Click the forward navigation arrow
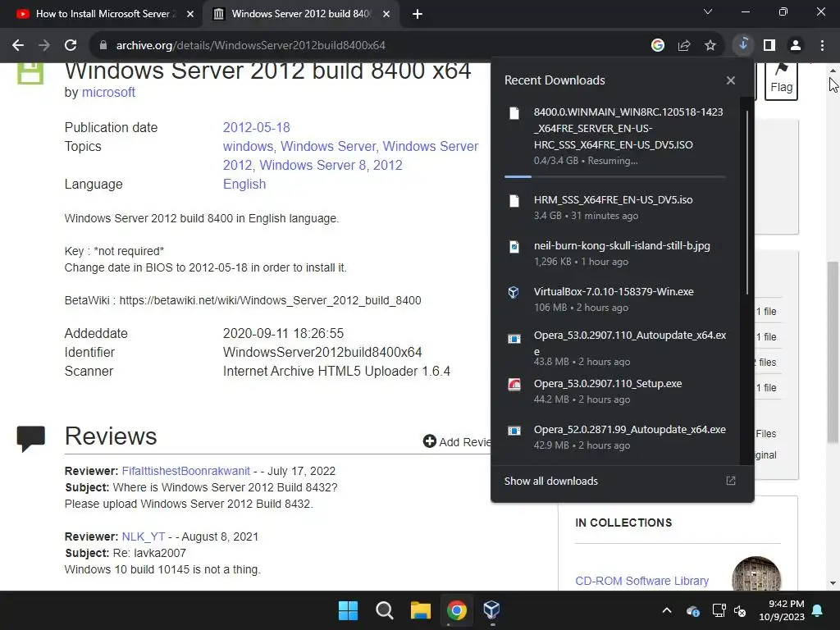Screen dimensions: 840x630 (x=44, y=46)
